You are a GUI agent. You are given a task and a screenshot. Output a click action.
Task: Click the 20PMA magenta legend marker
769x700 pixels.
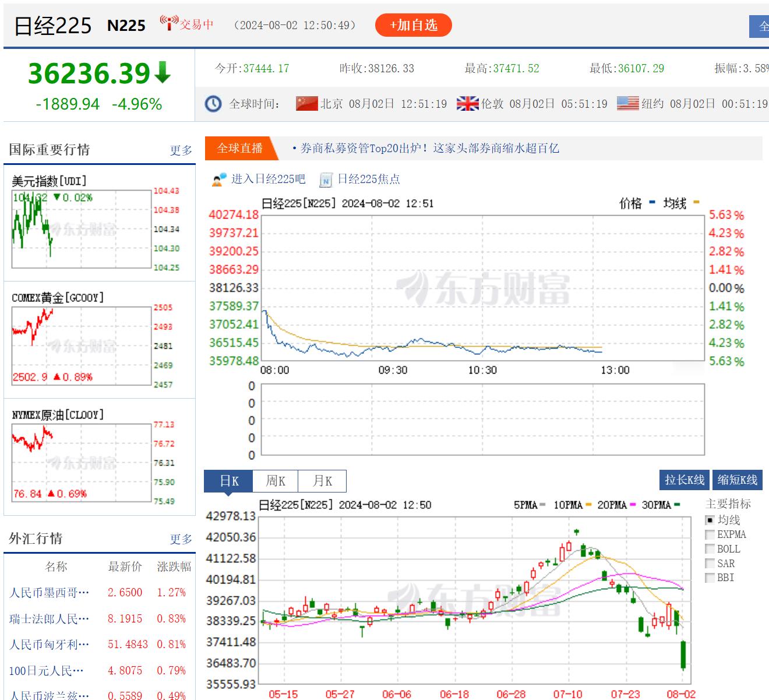point(633,505)
